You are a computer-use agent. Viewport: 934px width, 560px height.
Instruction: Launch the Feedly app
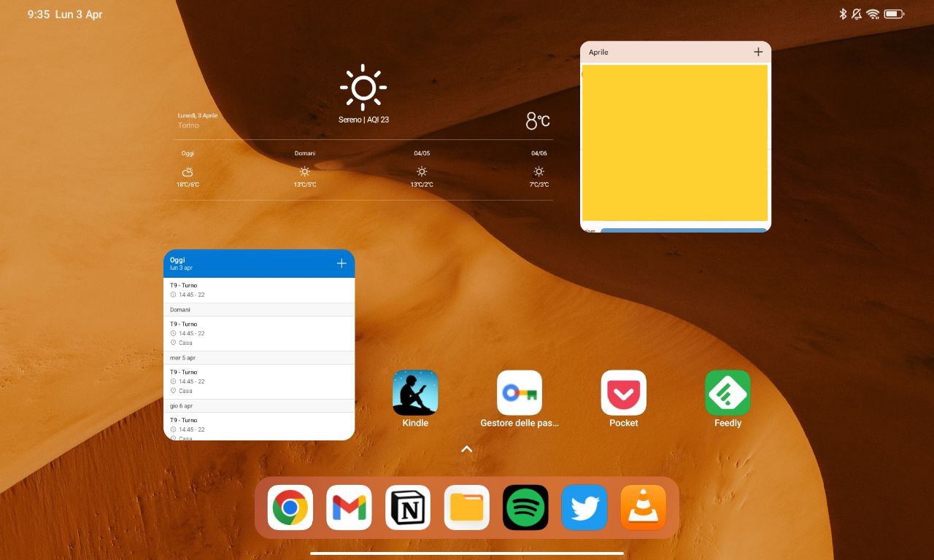tap(727, 393)
